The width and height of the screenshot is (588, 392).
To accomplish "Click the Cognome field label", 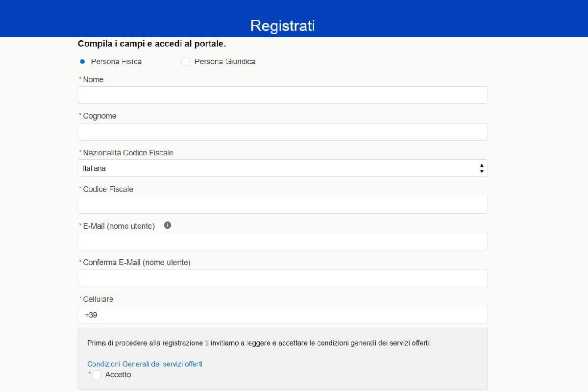I will 99,116.
